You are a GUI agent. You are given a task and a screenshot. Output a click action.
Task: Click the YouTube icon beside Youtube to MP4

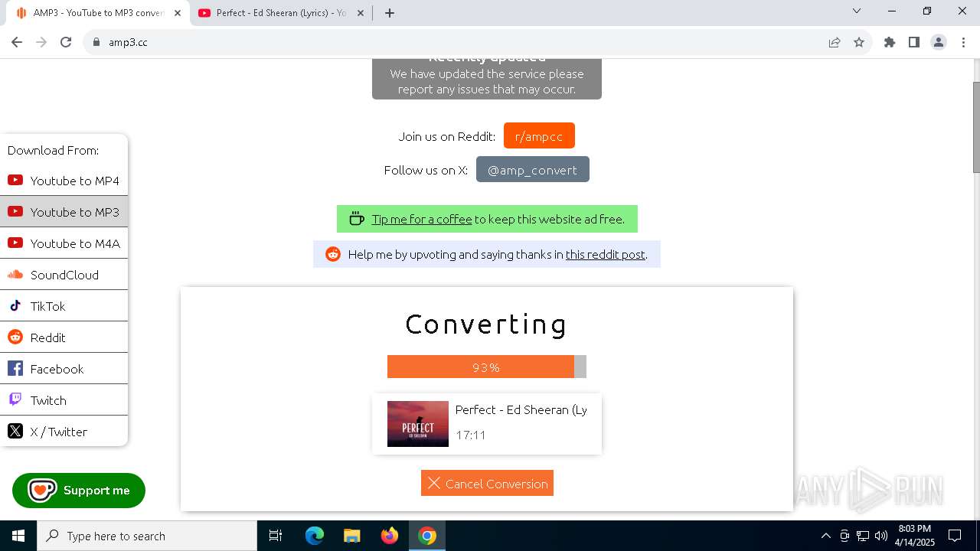point(15,181)
